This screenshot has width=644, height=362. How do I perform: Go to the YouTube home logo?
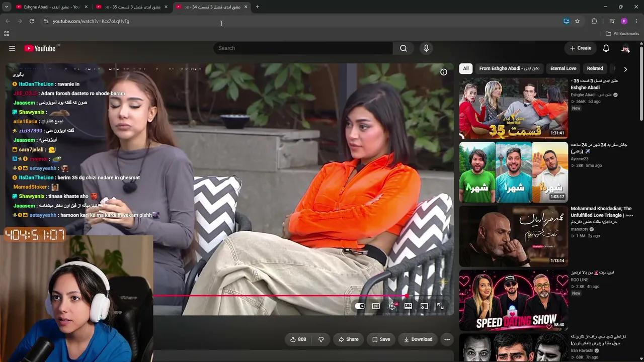[40, 48]
